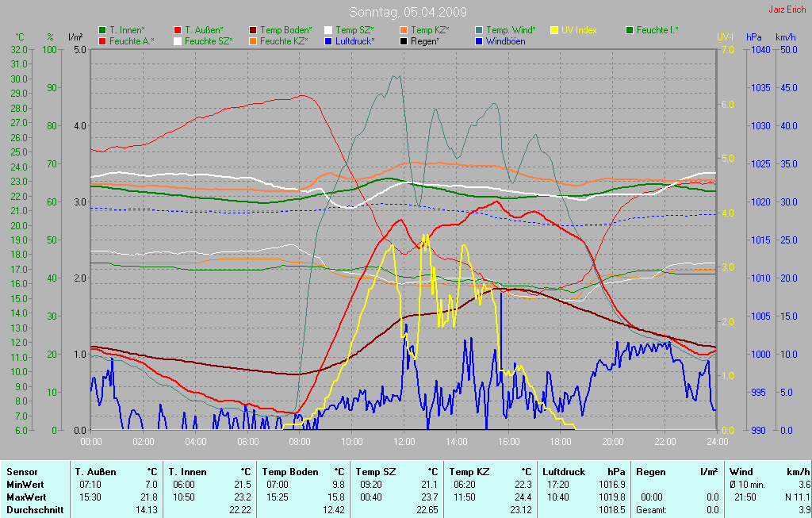Click Temp Boden average value 12.42

(333, 510)
